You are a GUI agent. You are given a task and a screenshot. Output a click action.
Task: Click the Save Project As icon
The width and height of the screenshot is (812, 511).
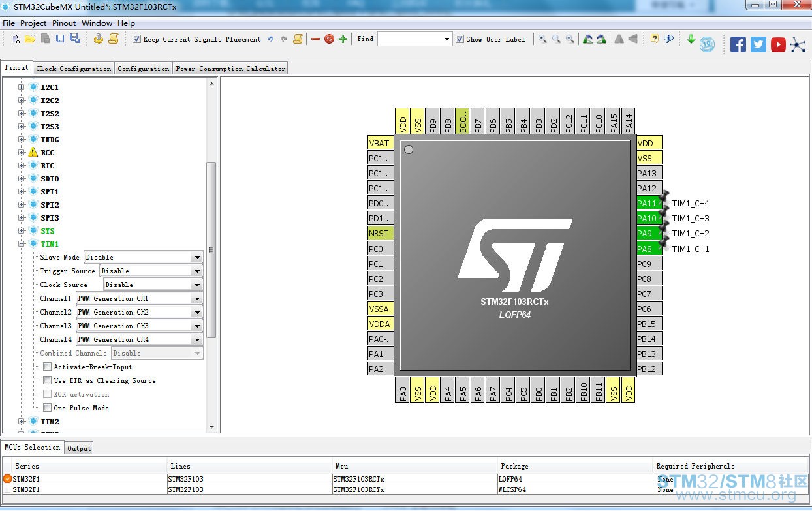coord(74,39)
